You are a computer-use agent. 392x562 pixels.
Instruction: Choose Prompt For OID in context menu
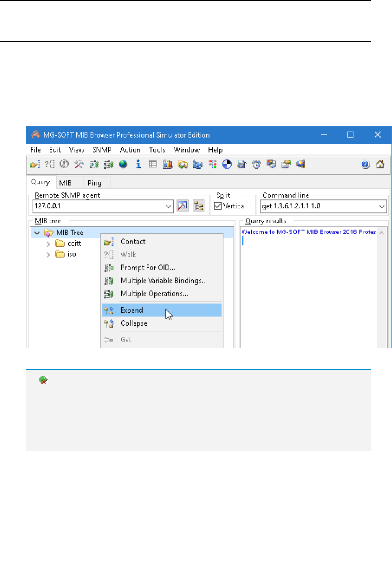162,268
